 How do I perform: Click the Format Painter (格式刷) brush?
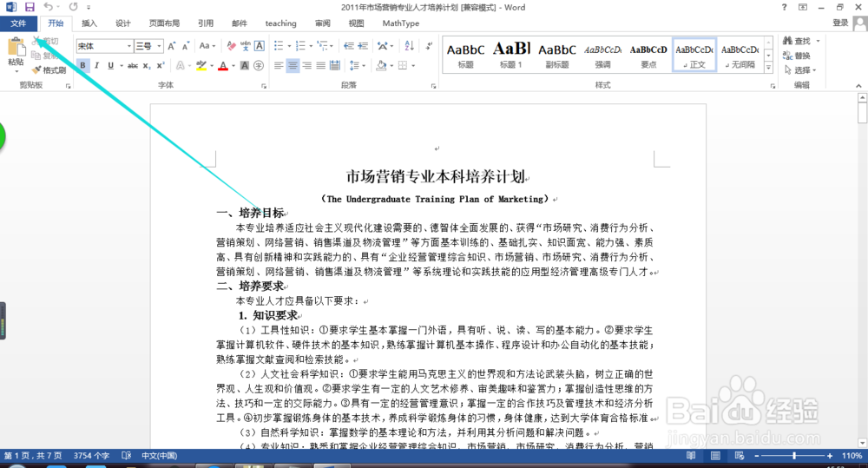pos(49,69)
